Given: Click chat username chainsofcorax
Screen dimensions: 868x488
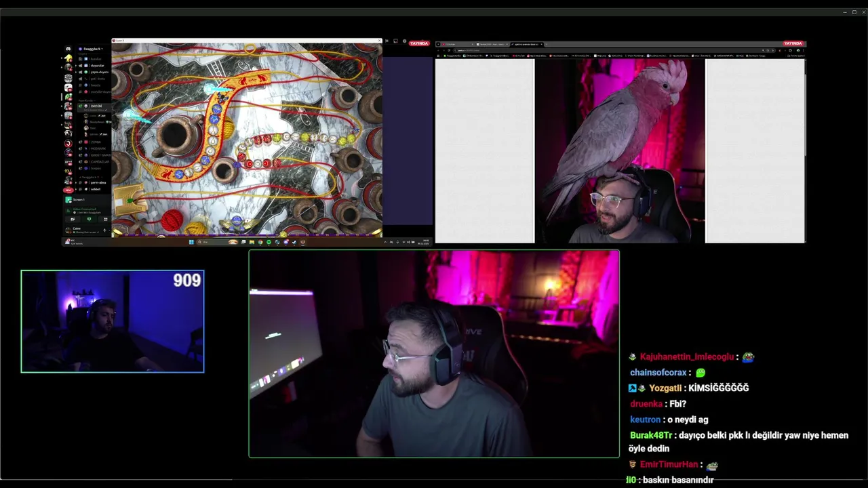Looking at the screenshot, I should click(658, 372).
